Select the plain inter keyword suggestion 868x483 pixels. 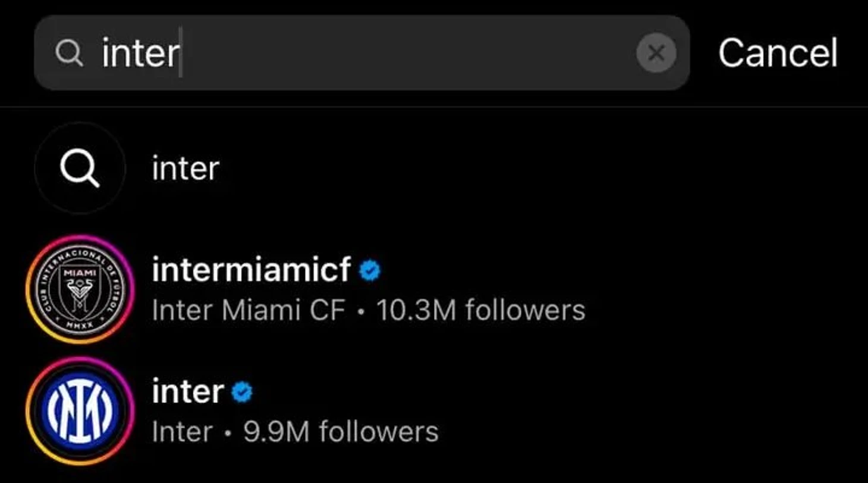[x=185, y=168]
